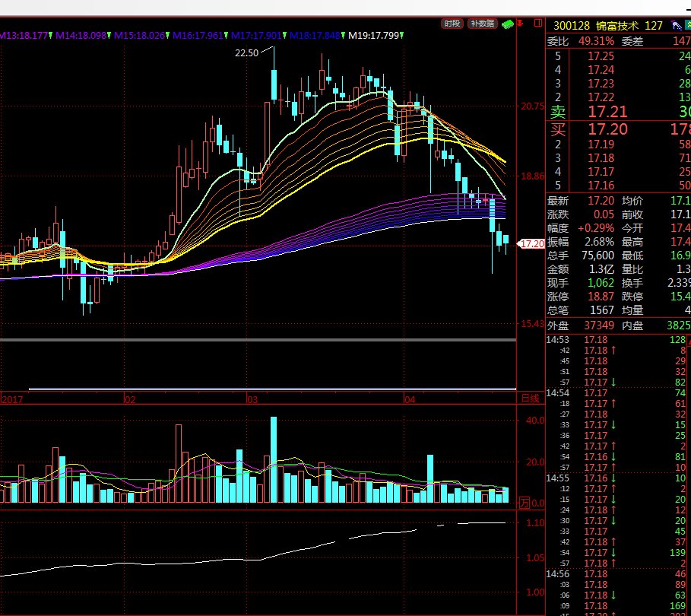Click the green arrow after M13:18.177
The height and width of the screenshot is (616, 691).
[51, 35]
